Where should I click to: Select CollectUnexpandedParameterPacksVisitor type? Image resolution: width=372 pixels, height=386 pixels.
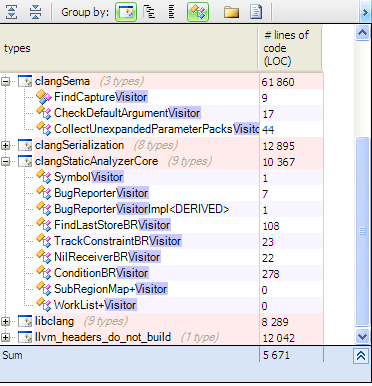(156, 129)
